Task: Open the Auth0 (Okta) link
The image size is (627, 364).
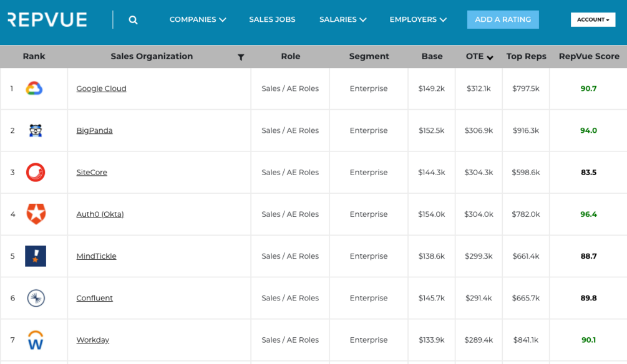Action: pos(100,214)
